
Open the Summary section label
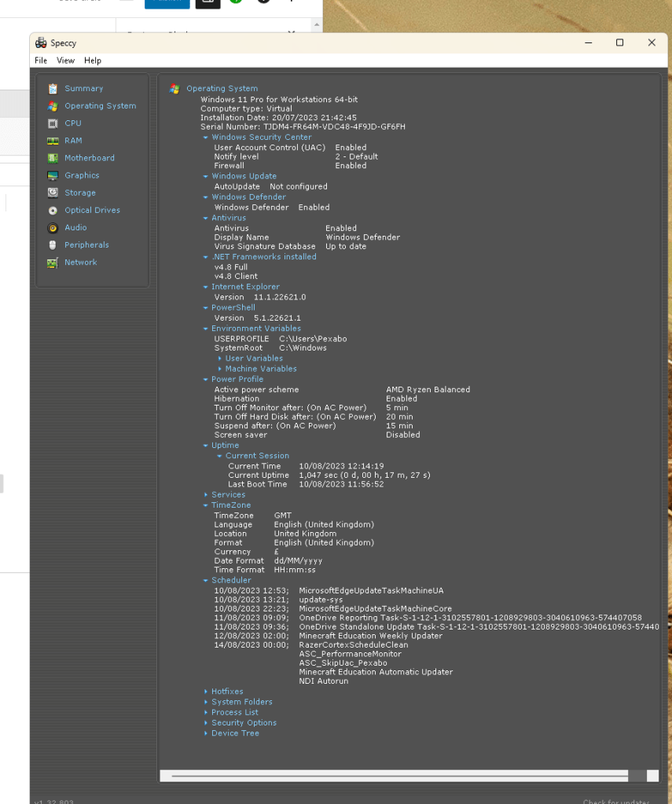coord(83,88)
